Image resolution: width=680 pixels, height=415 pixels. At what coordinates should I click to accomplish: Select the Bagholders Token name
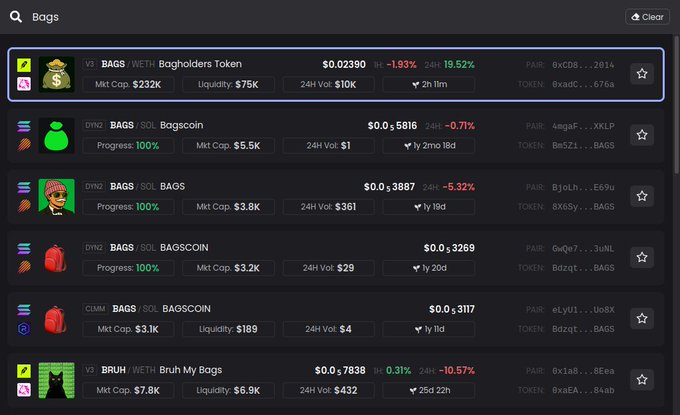200,64
